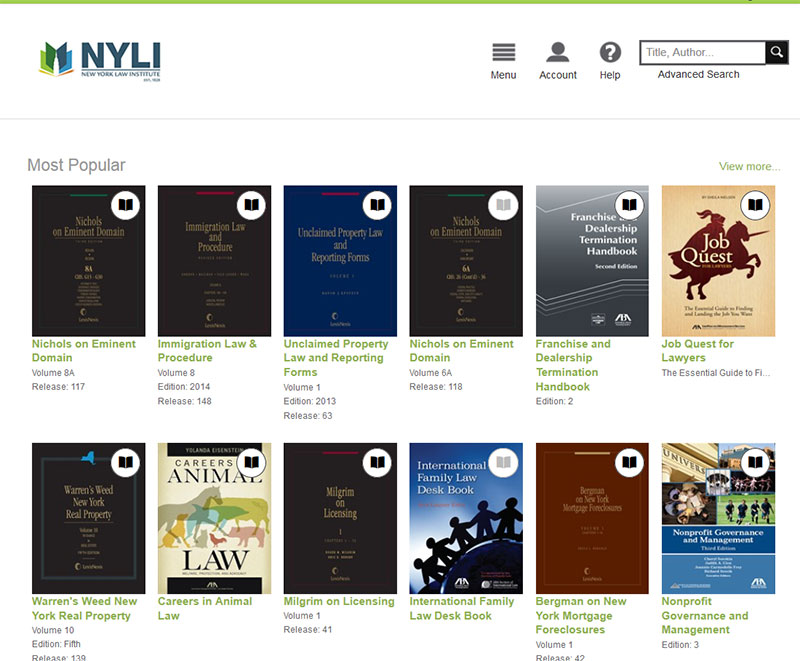Select the Immigration Law and Procedure cover thumbnail
The width and height of the screenshot is (800, 661).
(214, 261)
